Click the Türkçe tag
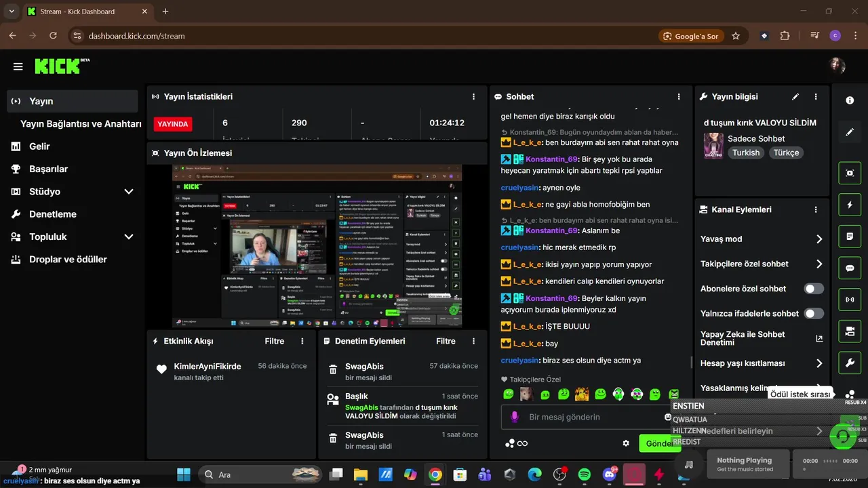 [x=786, y=152]
